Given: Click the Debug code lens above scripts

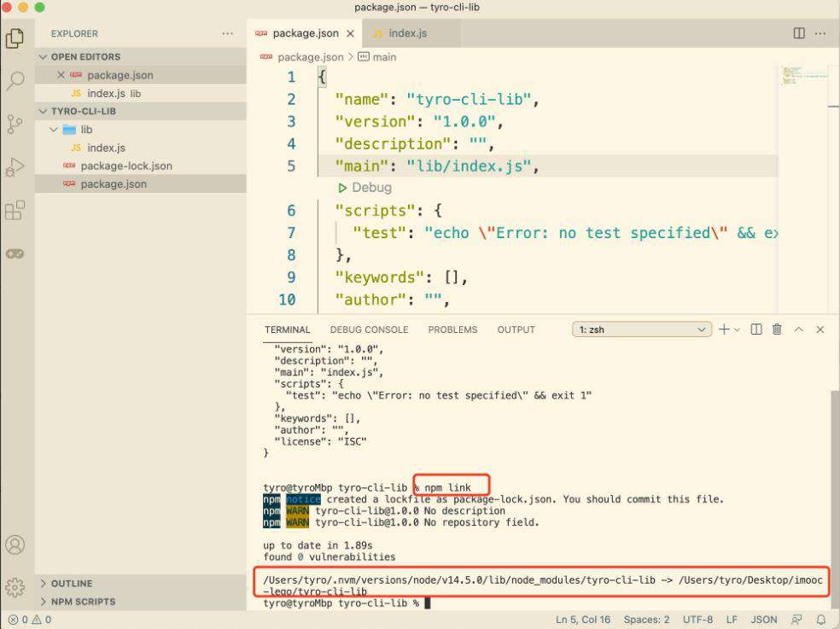Looking at the screenshot, I should [x=365, y=188].
